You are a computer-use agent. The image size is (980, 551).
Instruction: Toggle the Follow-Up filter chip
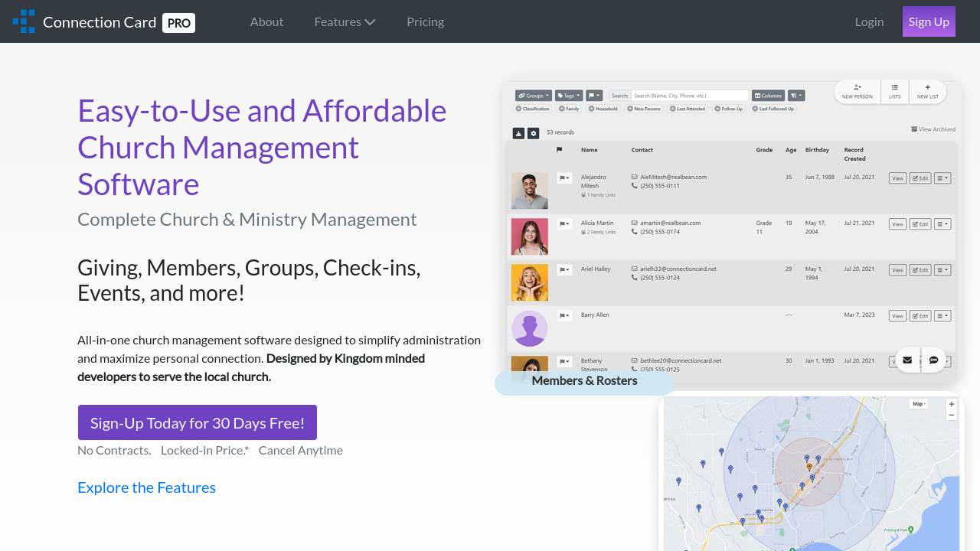pos(729,109)
